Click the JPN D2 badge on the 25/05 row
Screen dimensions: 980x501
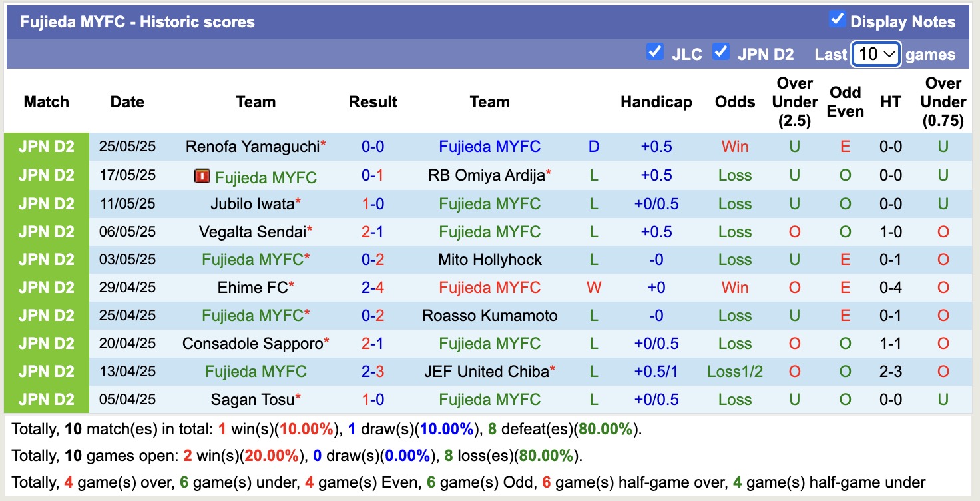pyautogui.click(x=45, y=147)
